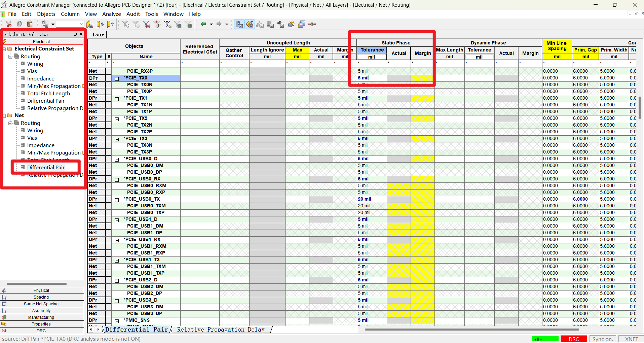
Task: Go to previous bookmark icon
Action: coord(111,24)
